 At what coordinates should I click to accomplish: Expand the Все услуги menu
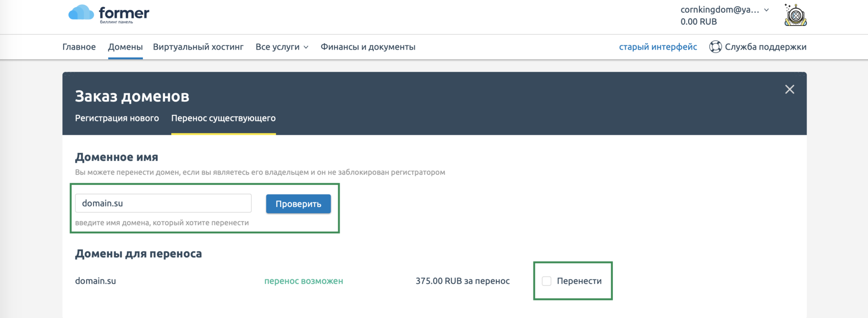[x=282, y=47]
